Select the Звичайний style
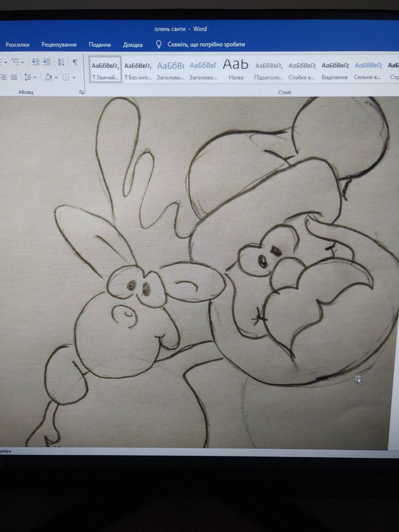399x532 pixels. coord(105,69)
